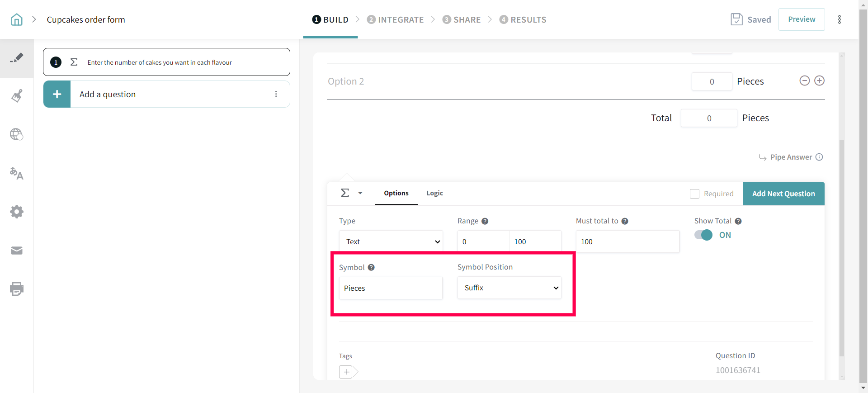The image size is (868, 393).
Task: Click the Add Next Question button
Action: click(783, 194)
